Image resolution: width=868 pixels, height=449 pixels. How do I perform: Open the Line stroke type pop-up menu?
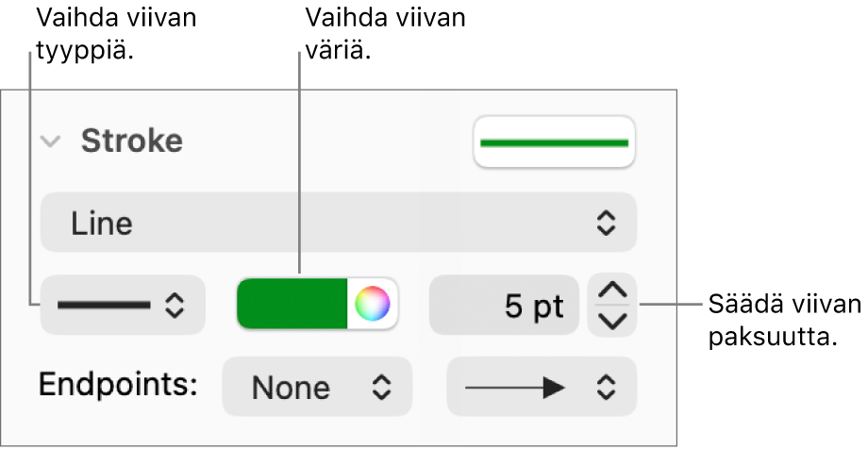point(338,224)
